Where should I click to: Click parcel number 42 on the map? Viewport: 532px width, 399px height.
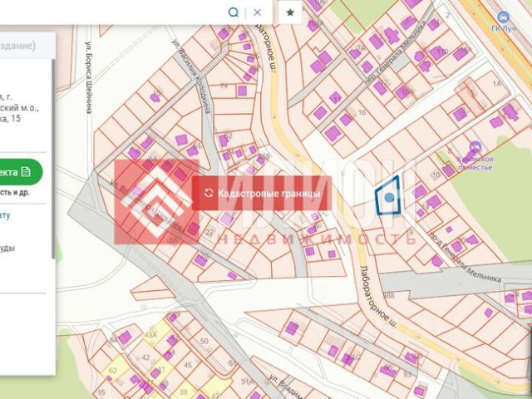point(146,357)
